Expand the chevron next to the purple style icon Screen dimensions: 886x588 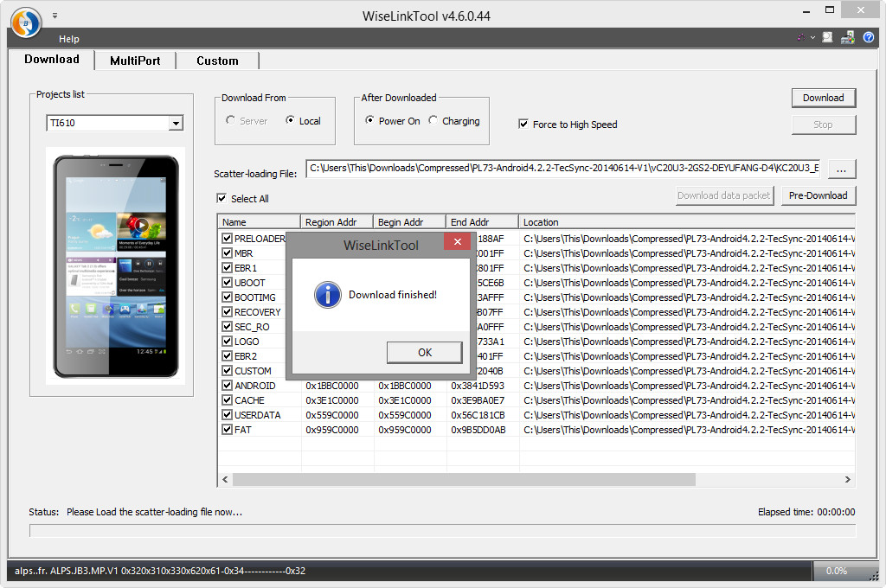pyautogui.click(x=812, y=37)
